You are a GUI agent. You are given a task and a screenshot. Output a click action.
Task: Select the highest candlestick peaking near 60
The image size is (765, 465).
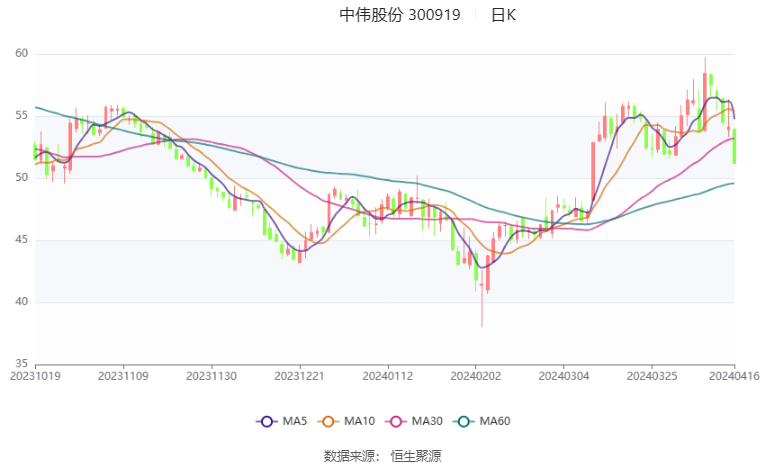(705, 94)
